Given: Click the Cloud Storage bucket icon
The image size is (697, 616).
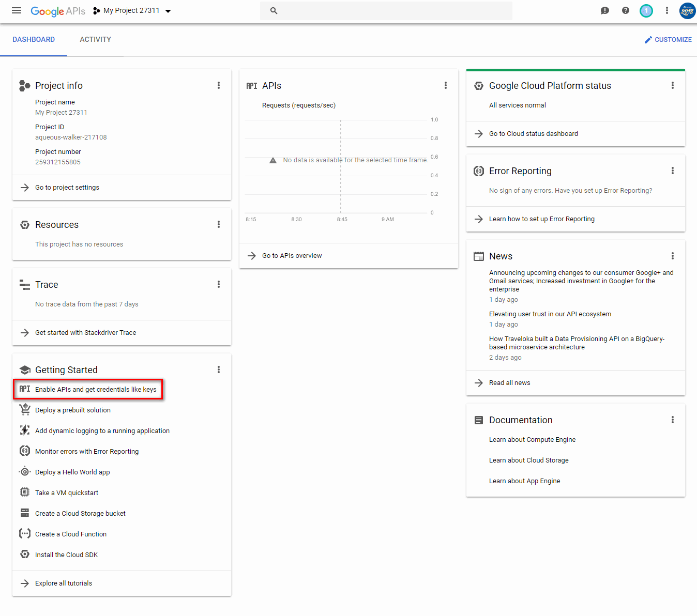Looking at the screenshot, I should click(x=24, y=513).
